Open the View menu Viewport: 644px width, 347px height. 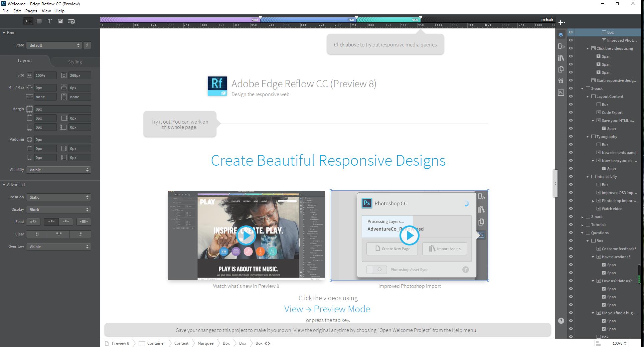point(46,11)
